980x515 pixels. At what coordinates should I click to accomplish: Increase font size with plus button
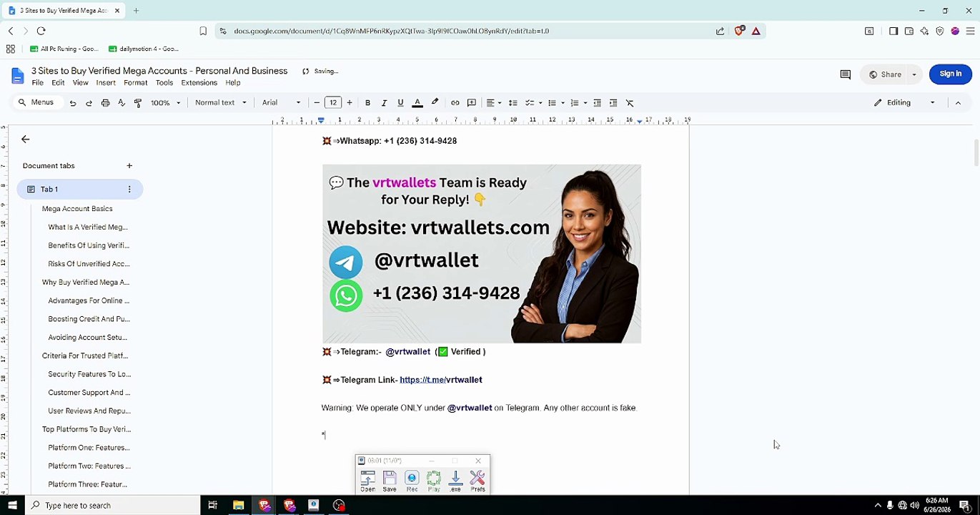[350, 103]
